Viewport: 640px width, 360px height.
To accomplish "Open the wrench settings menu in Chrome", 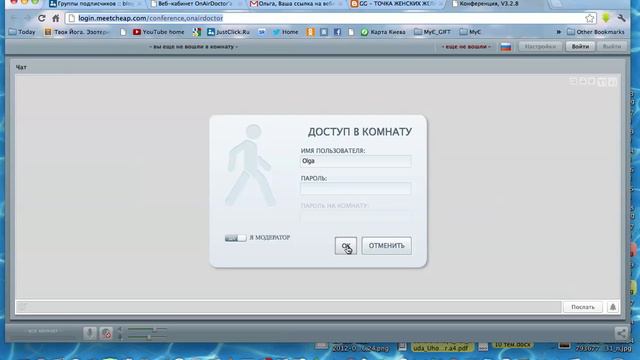I will (622, 18).
